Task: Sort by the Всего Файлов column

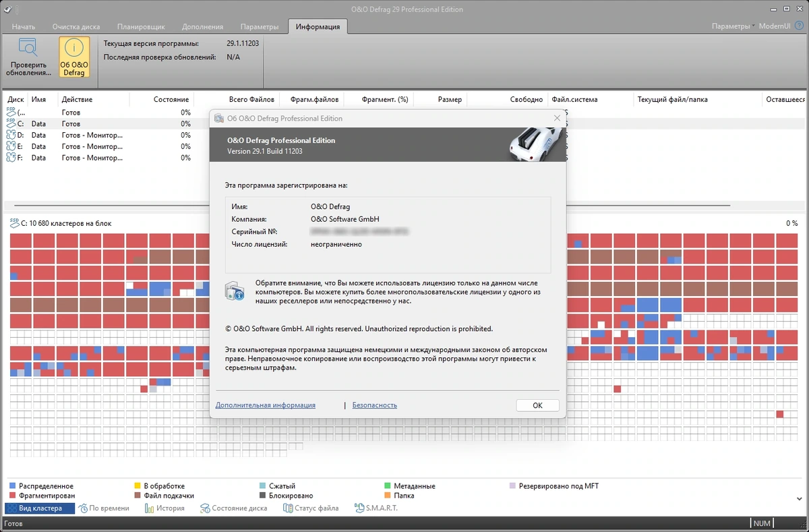Action: pos(251,99)
